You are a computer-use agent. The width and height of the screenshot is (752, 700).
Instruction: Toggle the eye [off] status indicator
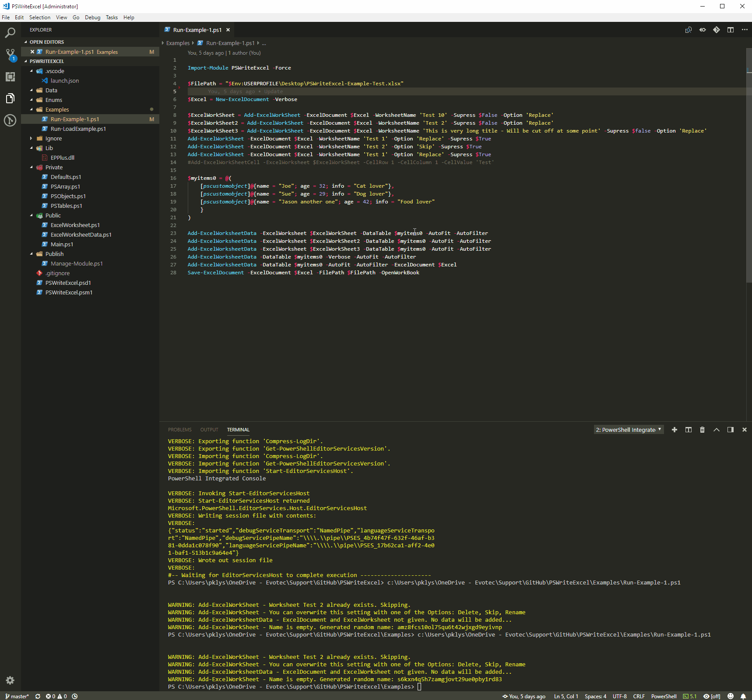click(x=712, y=696)
